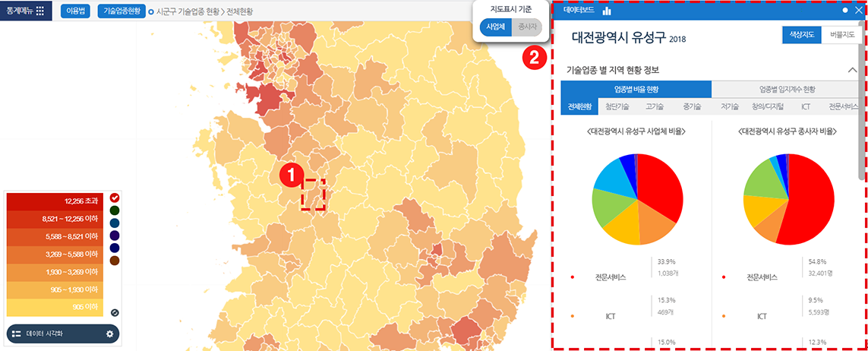868x351 pixels.
Task: Click the 3,269 ~ 5,588 이하 legend band
Action: tap(55, 254)
